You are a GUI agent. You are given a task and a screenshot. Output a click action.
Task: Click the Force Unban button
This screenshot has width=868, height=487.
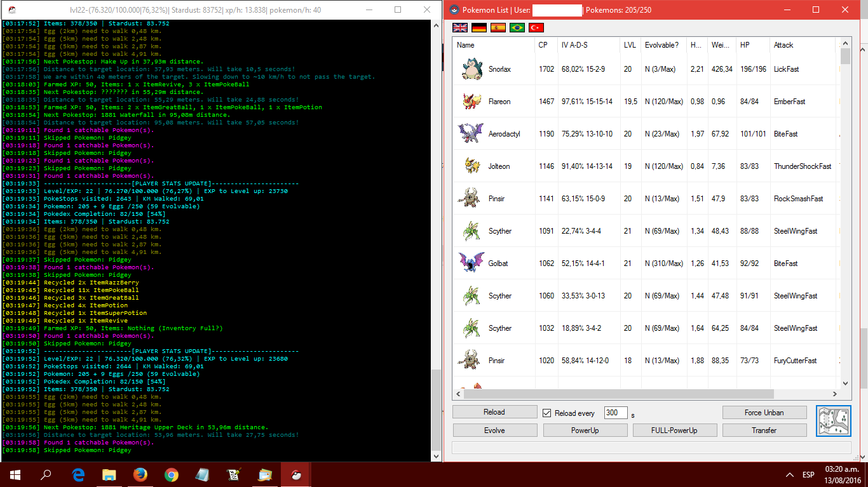pyautogui.click(x=764, y=412)
